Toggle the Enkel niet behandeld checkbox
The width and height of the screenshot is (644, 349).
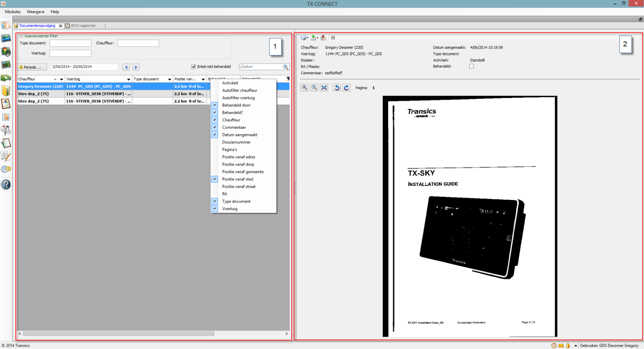[194, 67]
